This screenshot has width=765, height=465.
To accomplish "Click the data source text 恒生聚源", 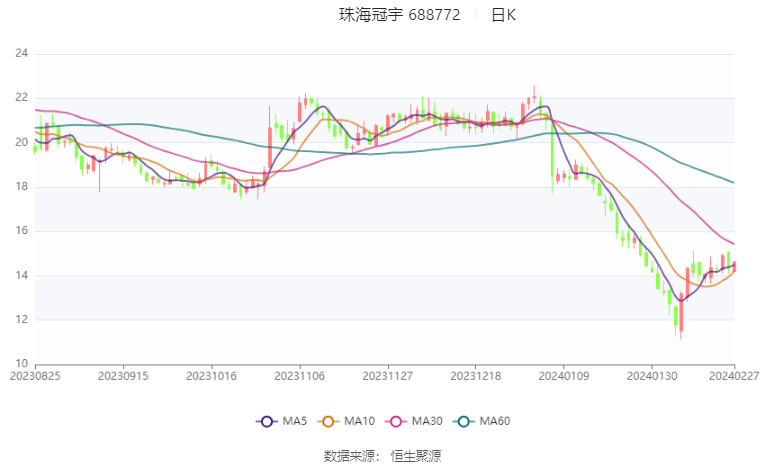I will click(416, 456).
